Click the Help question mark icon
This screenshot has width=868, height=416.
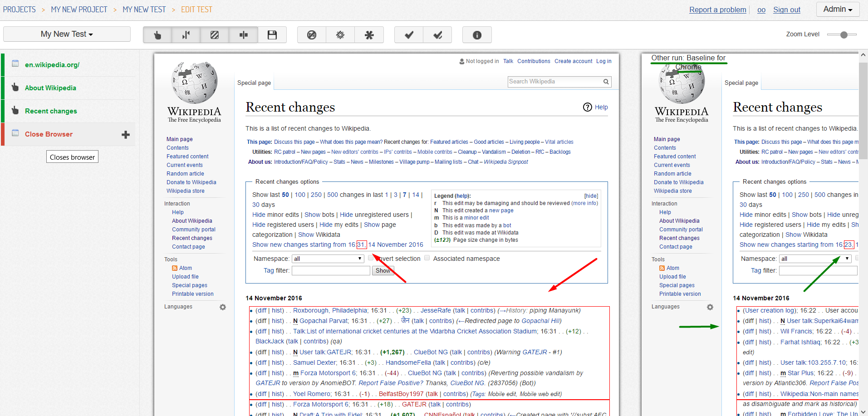pos(588,107)
